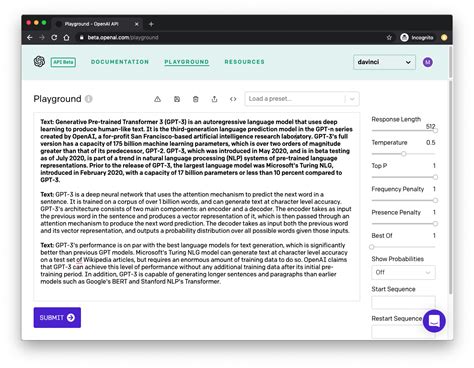Click the address bar URL
This screenshot has height=368, width=474.
tap(123, 37)
